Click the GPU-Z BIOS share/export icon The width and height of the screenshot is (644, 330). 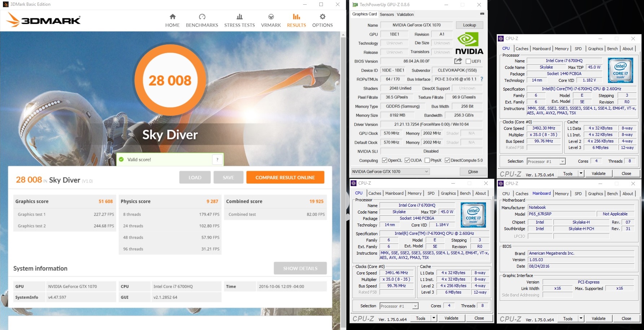pos(458,61)
